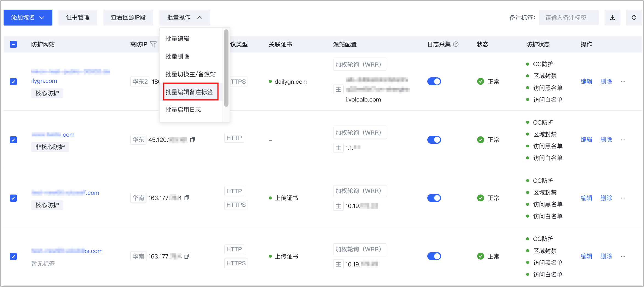Click the 日志采集 help question icon
Image resolution: width=644 pixels, height=287 pixels.
tap(456, 44)
